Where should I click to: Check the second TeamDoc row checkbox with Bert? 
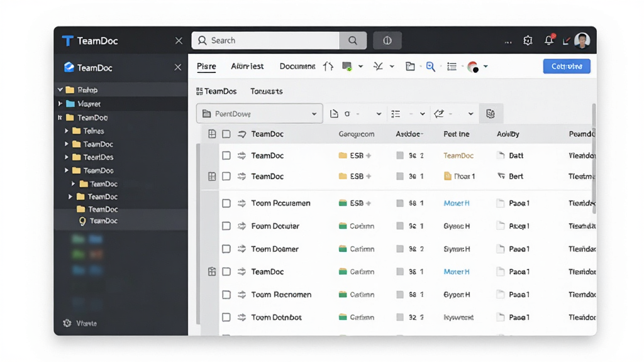point(226,177)
